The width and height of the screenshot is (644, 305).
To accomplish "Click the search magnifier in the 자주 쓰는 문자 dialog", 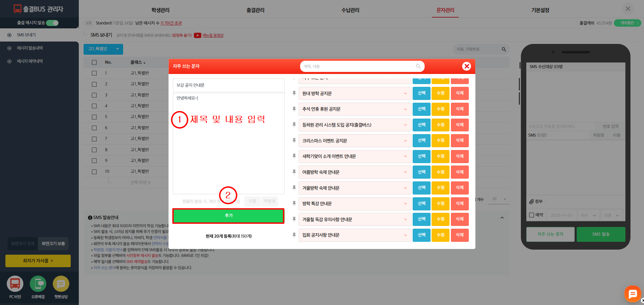I will pyautogui.click(x=418, y=66).
